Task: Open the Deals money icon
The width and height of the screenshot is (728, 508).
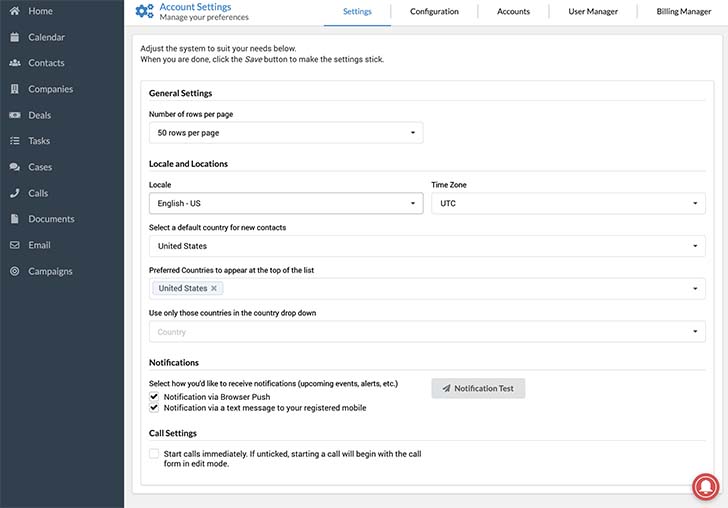Action: tap(14, 115)
